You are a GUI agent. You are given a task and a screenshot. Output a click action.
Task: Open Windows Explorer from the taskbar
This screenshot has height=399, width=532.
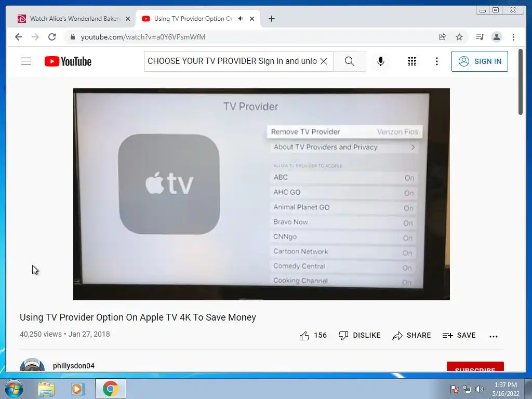pos(46,389)
